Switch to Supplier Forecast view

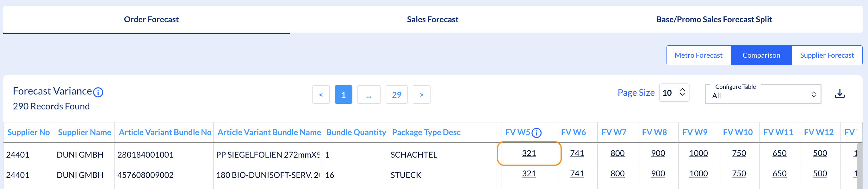(827, 55)
